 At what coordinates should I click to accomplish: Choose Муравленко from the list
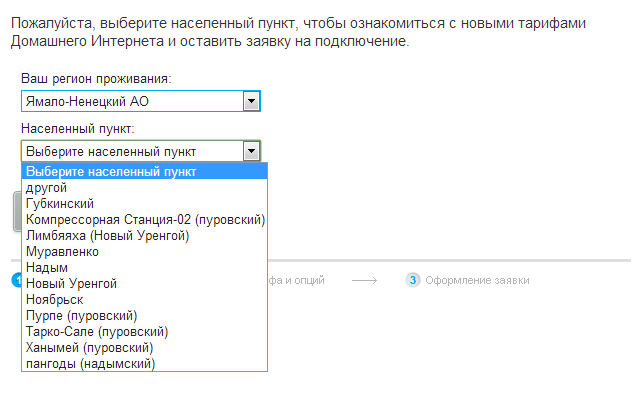144,251
